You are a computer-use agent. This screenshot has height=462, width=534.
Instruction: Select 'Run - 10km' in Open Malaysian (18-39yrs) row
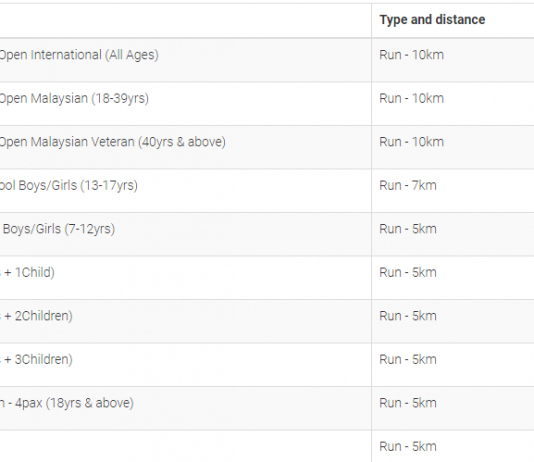coord(411,99)
